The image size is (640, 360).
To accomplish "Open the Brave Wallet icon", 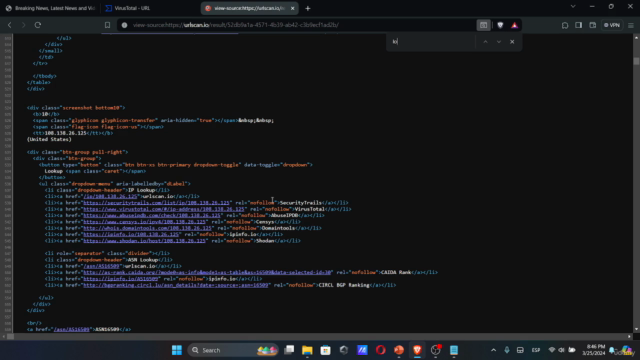I will point(593,25).
